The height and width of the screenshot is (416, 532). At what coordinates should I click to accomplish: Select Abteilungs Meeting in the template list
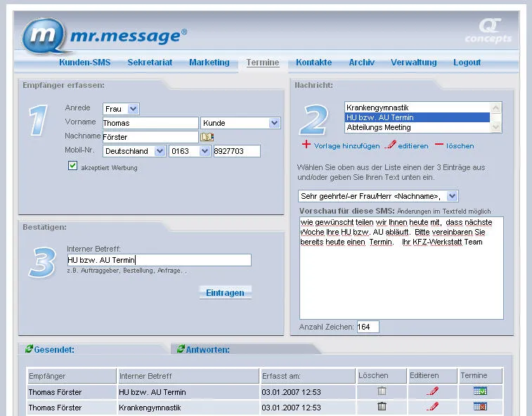tap(417, 127)
